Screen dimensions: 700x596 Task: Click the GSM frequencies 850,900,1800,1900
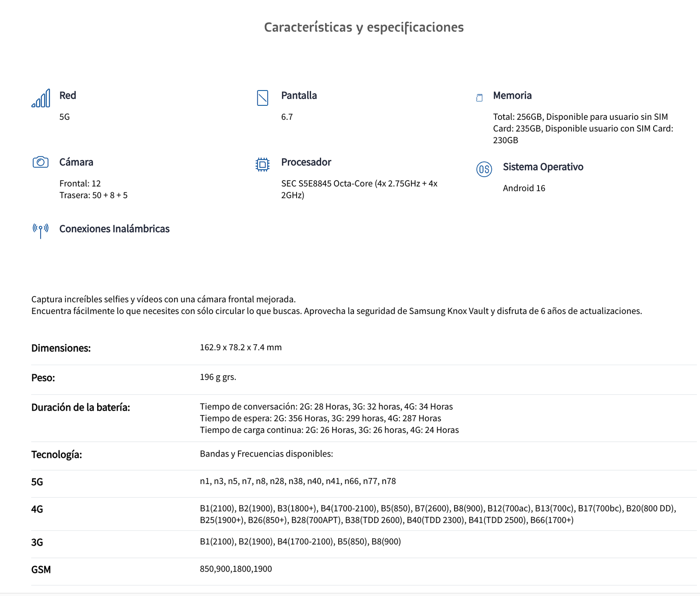click(x=236, y=569)
